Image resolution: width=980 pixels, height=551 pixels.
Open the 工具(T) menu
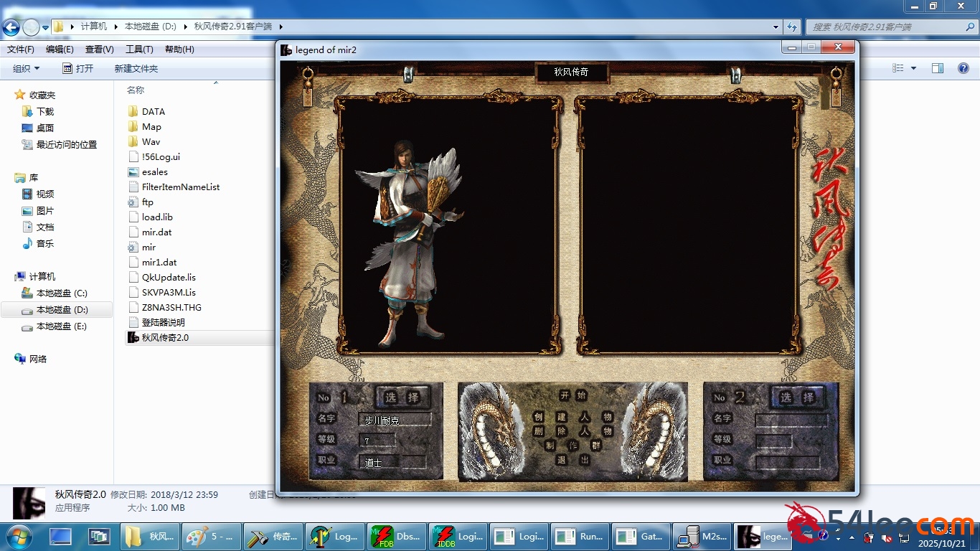click(139, 50)
